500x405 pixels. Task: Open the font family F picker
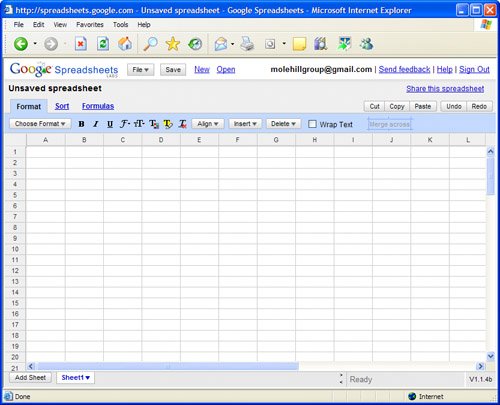pos(125,124)
